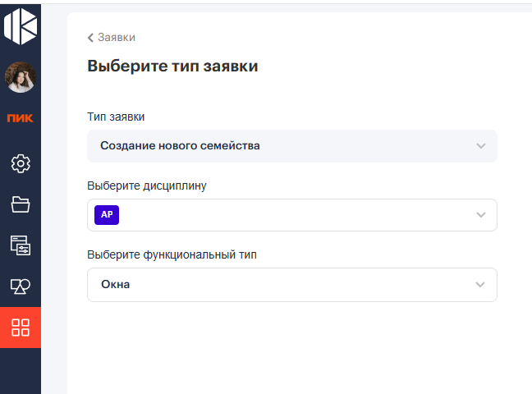
Task: Click the Тип заявки label
Action: pyautogui.click(x=116, y=117)
